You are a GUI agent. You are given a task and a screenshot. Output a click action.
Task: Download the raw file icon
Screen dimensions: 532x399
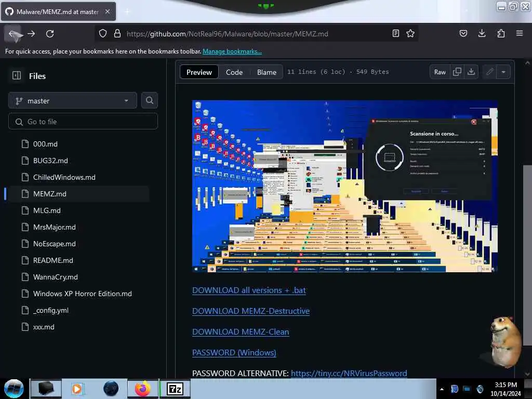[471, 72]
